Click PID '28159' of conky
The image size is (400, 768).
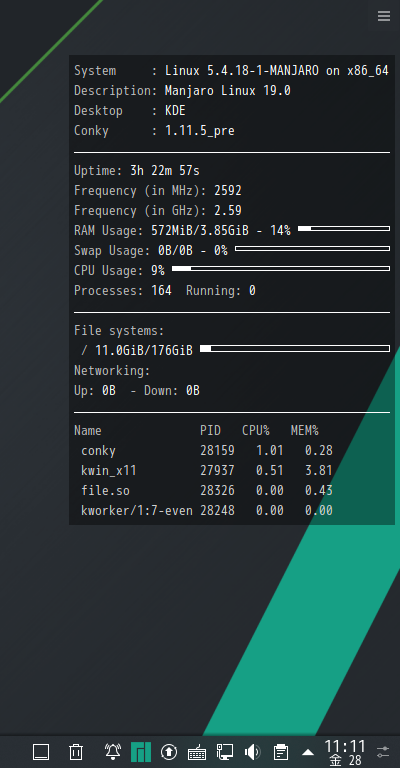pos(217,451)
